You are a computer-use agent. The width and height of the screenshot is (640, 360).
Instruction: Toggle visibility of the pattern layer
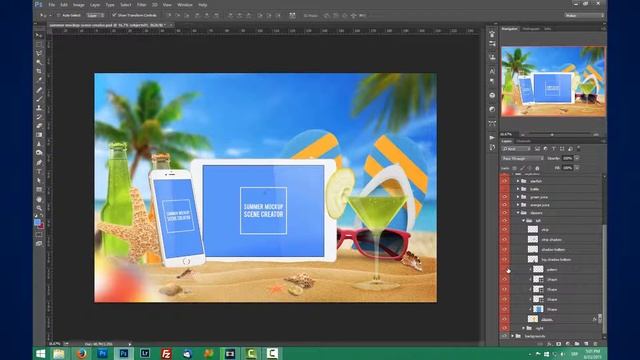pos(505,269)
